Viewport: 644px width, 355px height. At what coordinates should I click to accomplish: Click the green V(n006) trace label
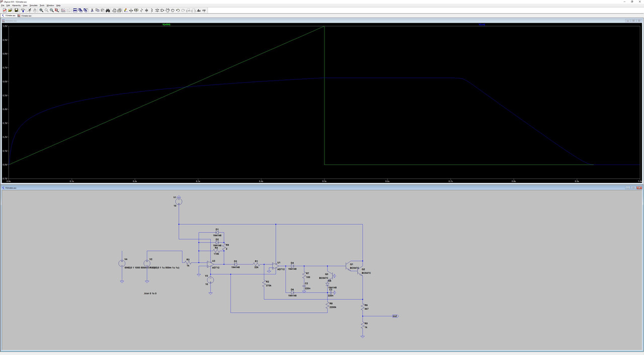point(167,24)
